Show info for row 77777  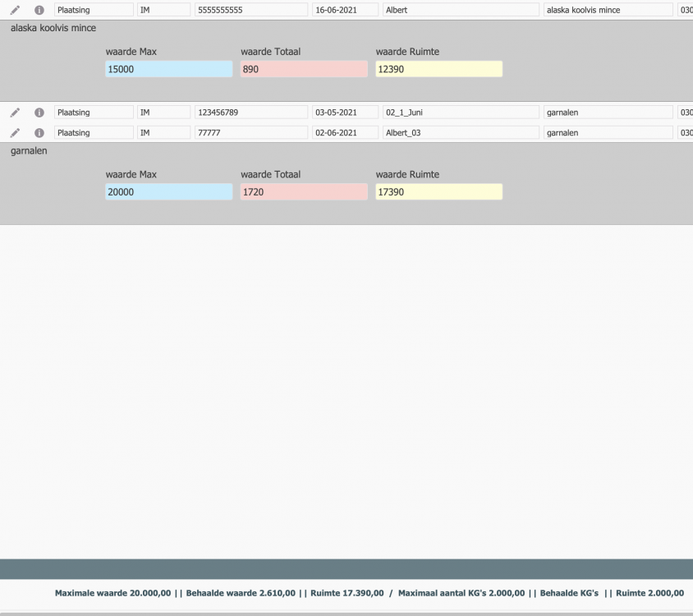(x=39, y=132)
